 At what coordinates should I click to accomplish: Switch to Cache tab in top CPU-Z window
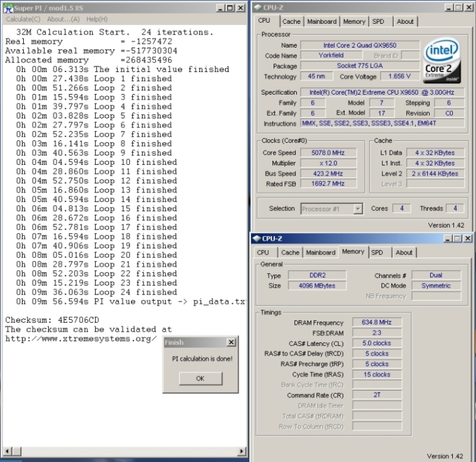click(x=291, y=21)
